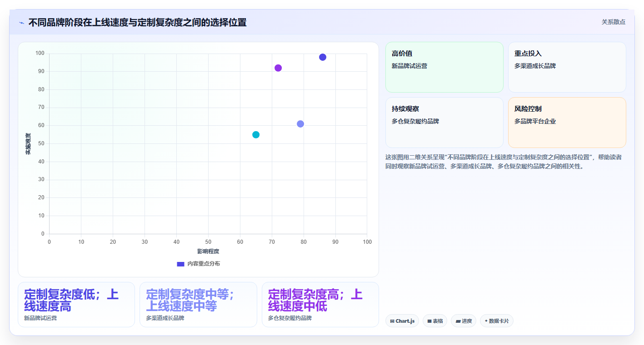Click the 影响程度 x-axis label
The height and width of the screenshot is (345, 644).
click(x=208, y=251)
